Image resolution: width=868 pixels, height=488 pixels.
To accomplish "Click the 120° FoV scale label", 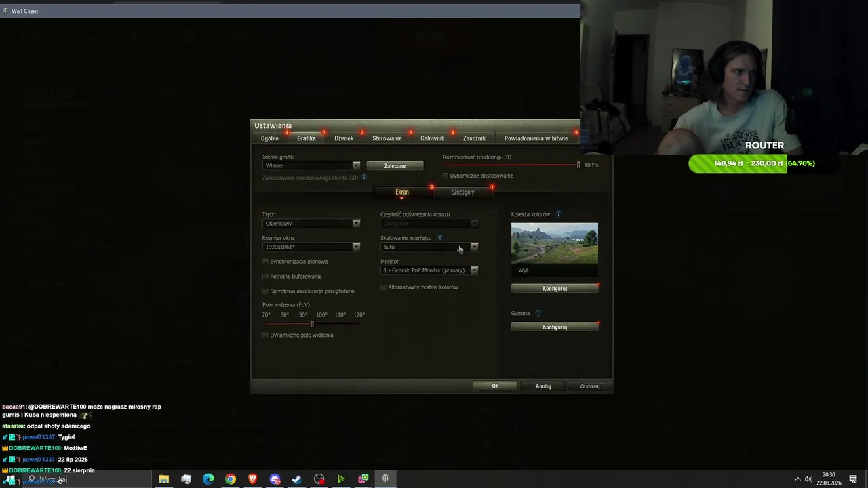I will [x=359, y=315].
